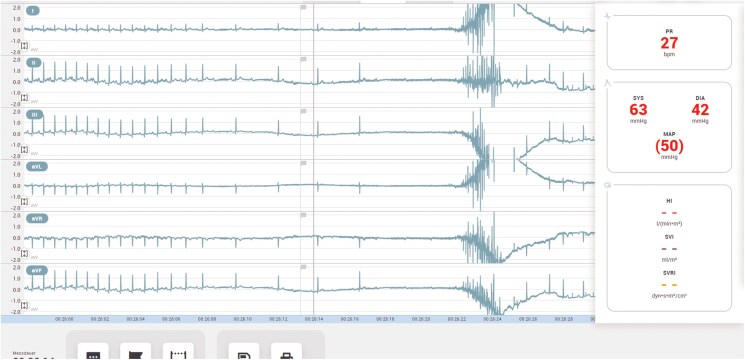Click the vertical autoscale icon on lead aVR
The image size is (745, 360).
coord(25,253)
